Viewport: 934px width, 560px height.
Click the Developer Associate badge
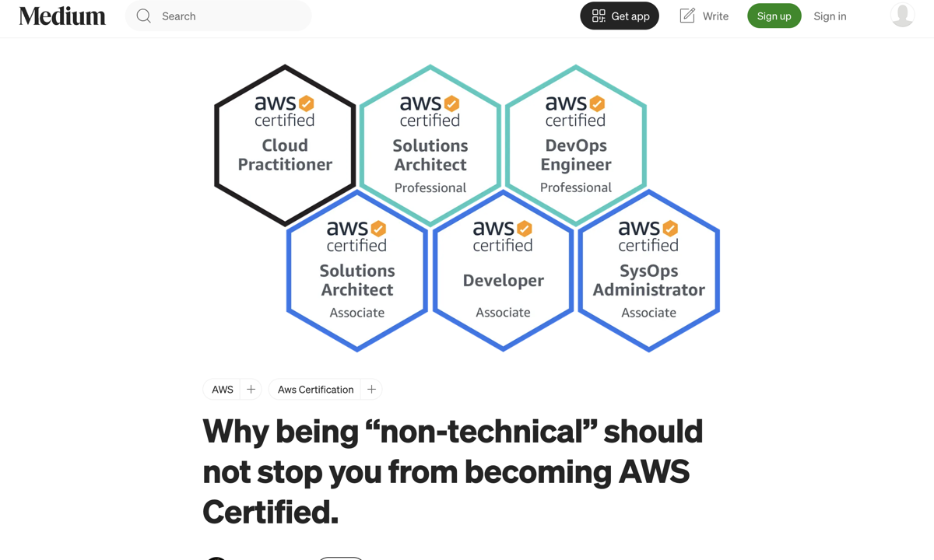pos(503,271)
